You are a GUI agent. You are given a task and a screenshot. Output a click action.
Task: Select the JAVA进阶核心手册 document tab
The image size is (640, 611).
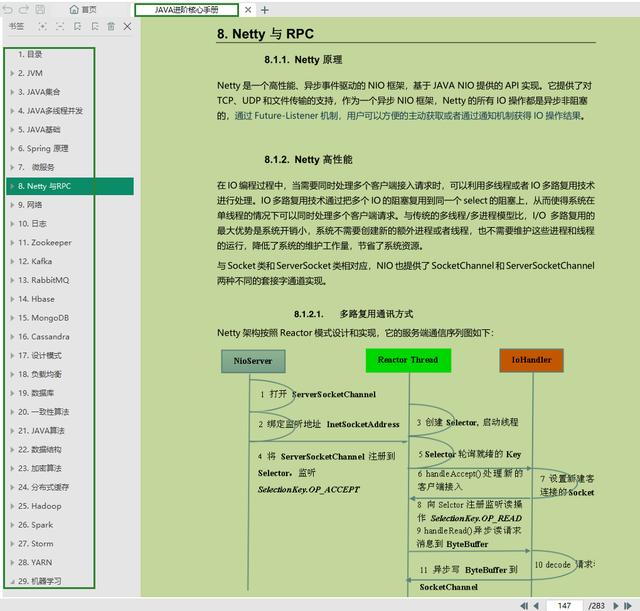point(187,10)
